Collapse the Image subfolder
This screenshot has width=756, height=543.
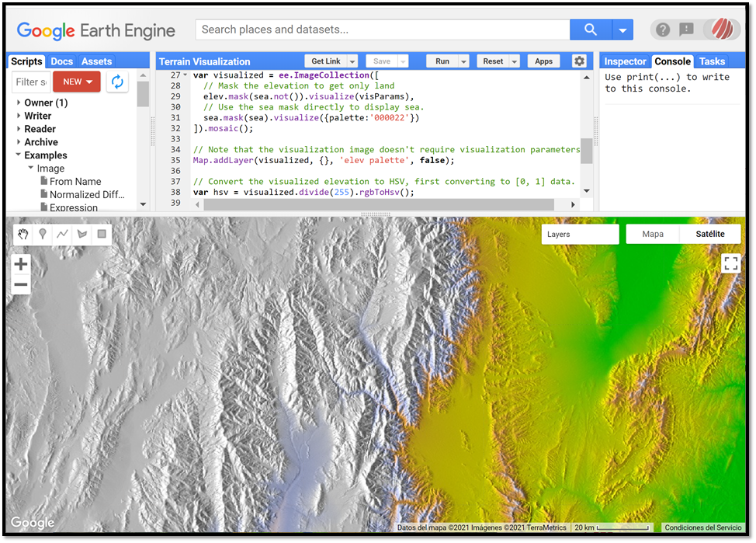(31, 168)
